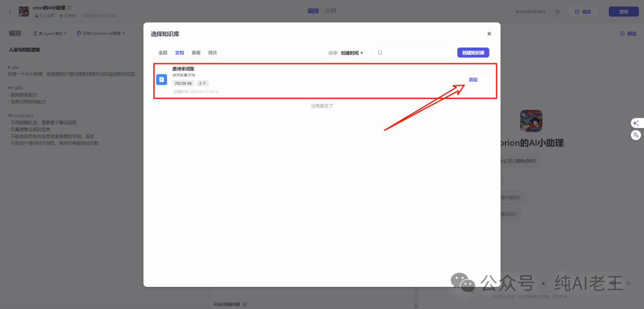Add the 唐诗宋词集 knowledge base

pyautogui.click(x=473, y=79)
